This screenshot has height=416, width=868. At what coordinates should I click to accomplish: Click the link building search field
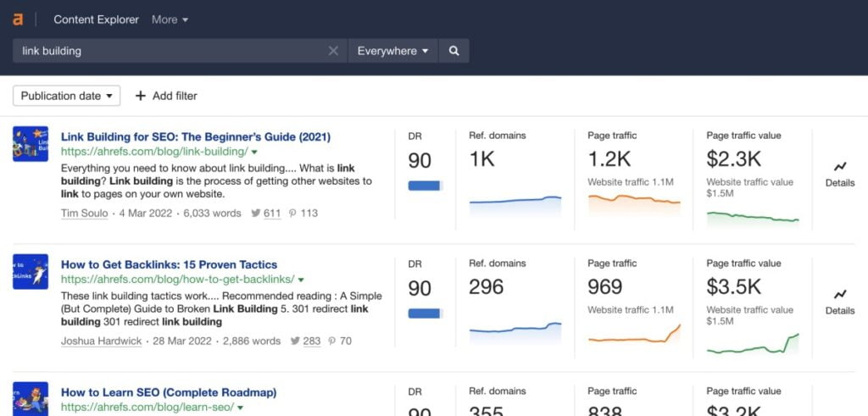[x=180, y=51]
